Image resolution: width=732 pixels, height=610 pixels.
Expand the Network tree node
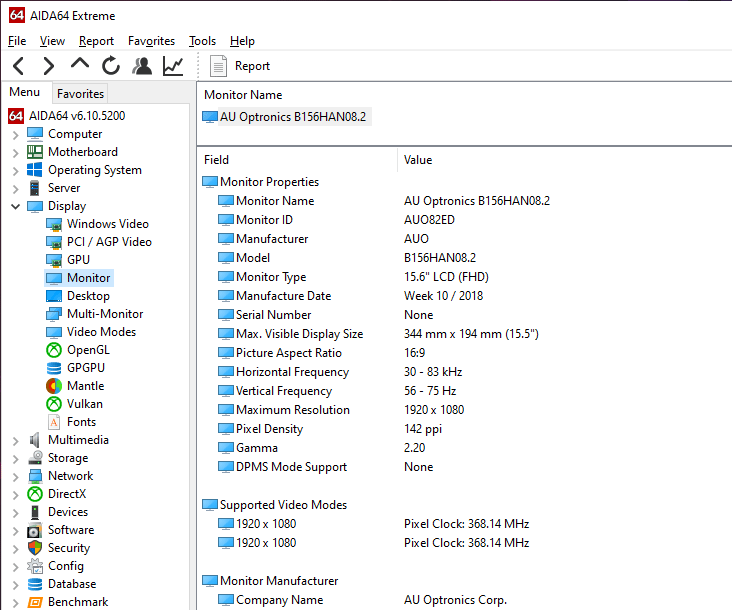coord(15,477)
